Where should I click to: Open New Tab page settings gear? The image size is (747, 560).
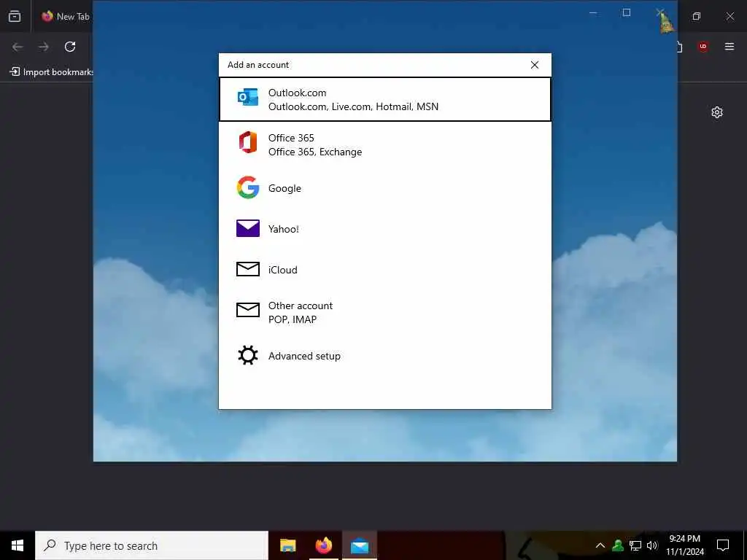click(x=717, y=112)
